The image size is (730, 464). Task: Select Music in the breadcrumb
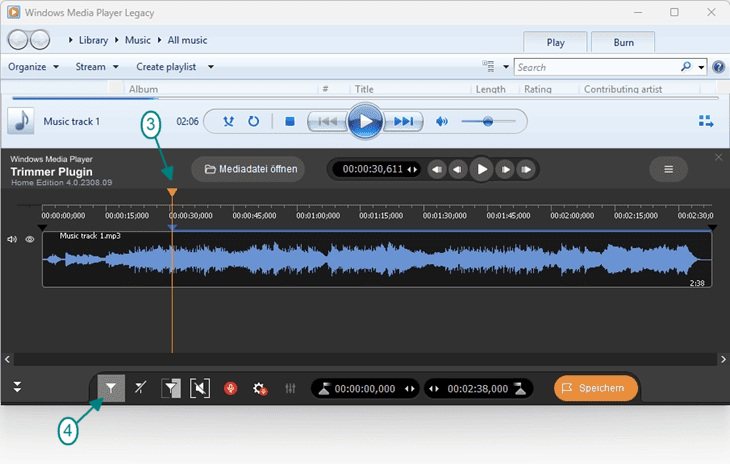[138, 40]
